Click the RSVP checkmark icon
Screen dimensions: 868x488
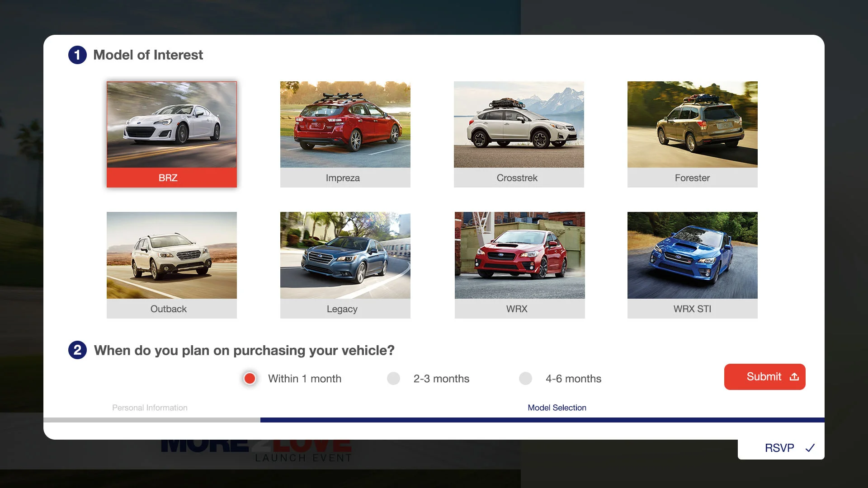[810, 448]
